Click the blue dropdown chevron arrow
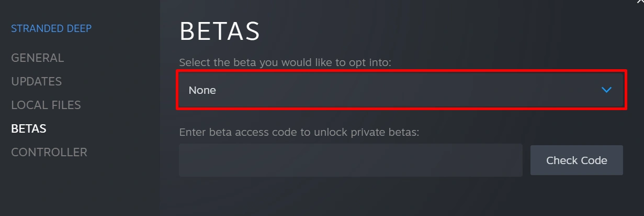 point(606,90)
